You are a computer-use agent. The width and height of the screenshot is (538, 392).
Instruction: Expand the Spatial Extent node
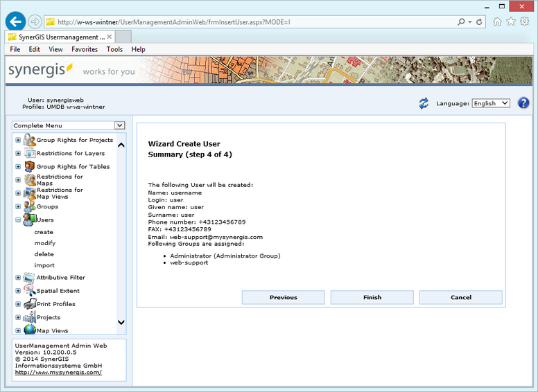[x=18, y=291]
